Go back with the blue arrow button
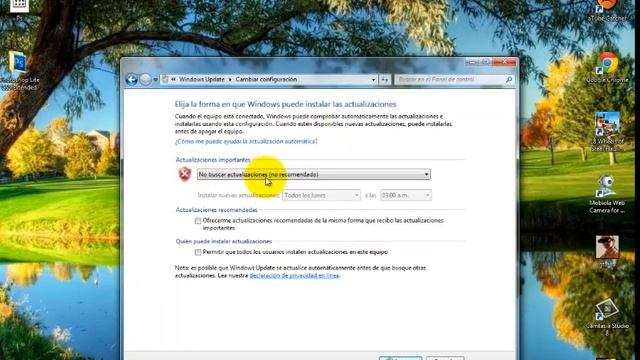Image resolution: width=640 pixels, height=360 pixels. 131,79
